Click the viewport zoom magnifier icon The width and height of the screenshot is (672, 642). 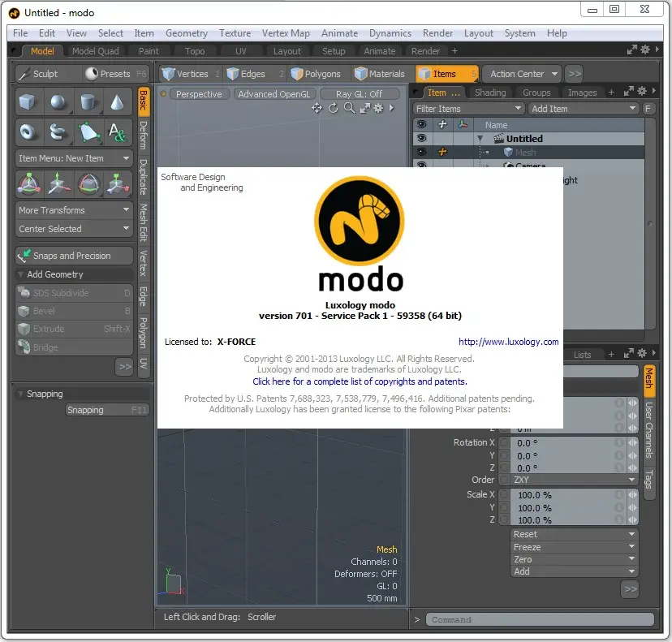click(x=350, y=108)
